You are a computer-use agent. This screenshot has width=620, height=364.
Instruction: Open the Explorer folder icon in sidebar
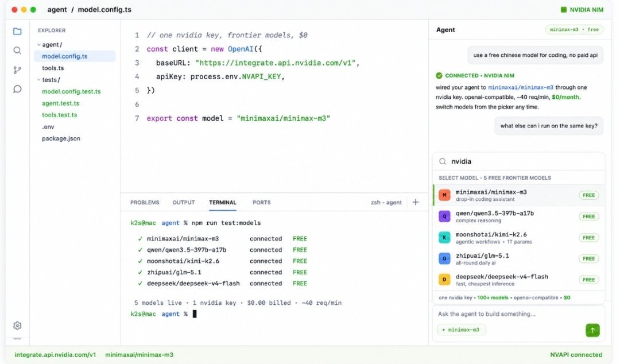click(17, 31)
